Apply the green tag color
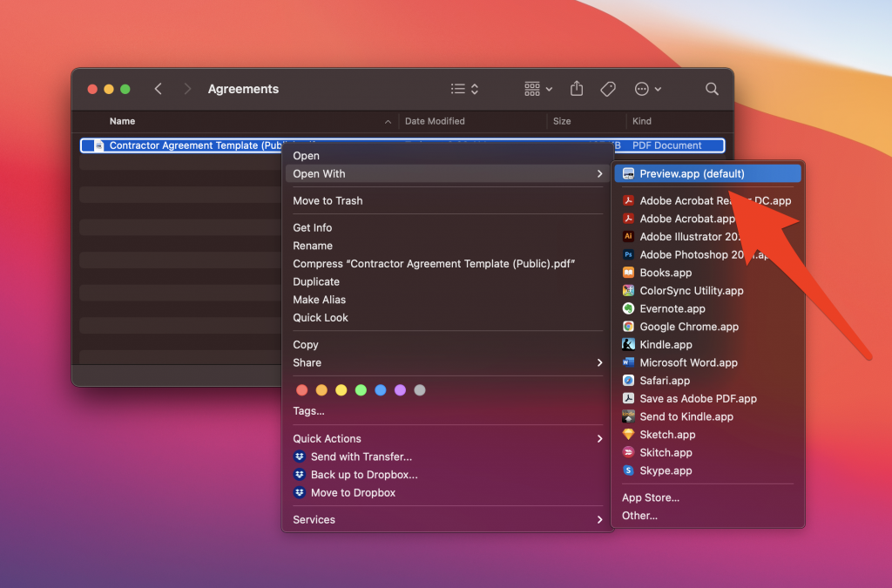The height and width of the screenshot is (588, 892). click(x=361, y=390)
